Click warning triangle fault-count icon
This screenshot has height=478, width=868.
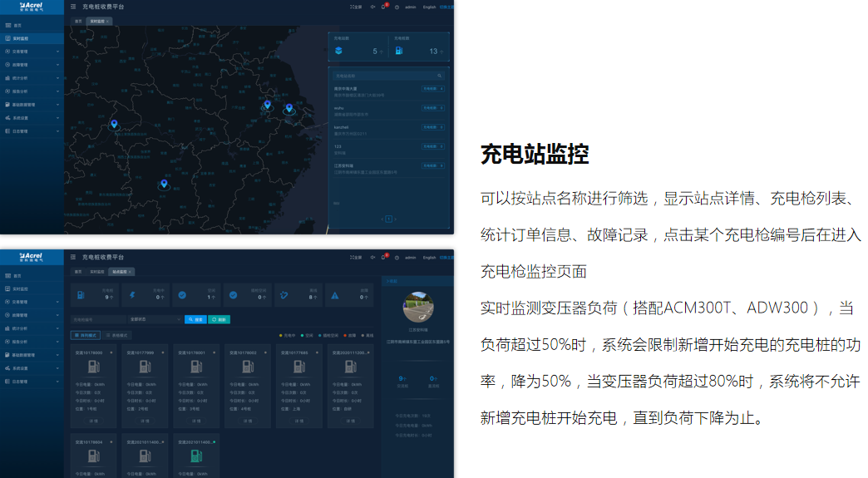tap(335, 295)
